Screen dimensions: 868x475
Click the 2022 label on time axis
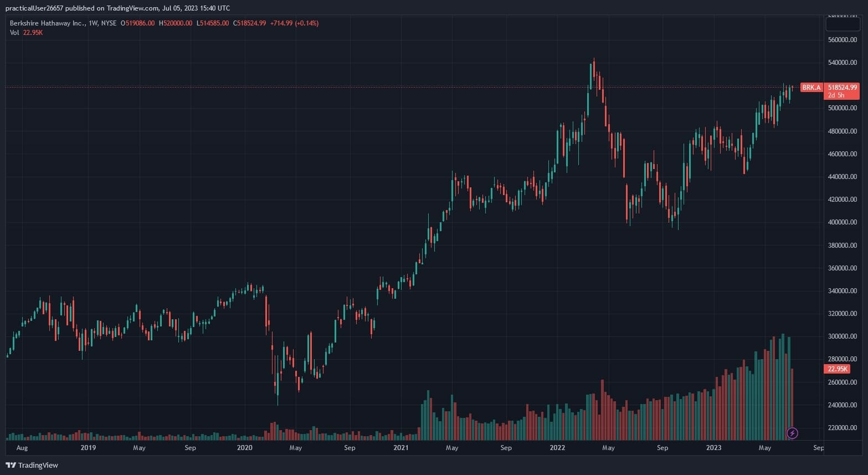click(557, 448)
